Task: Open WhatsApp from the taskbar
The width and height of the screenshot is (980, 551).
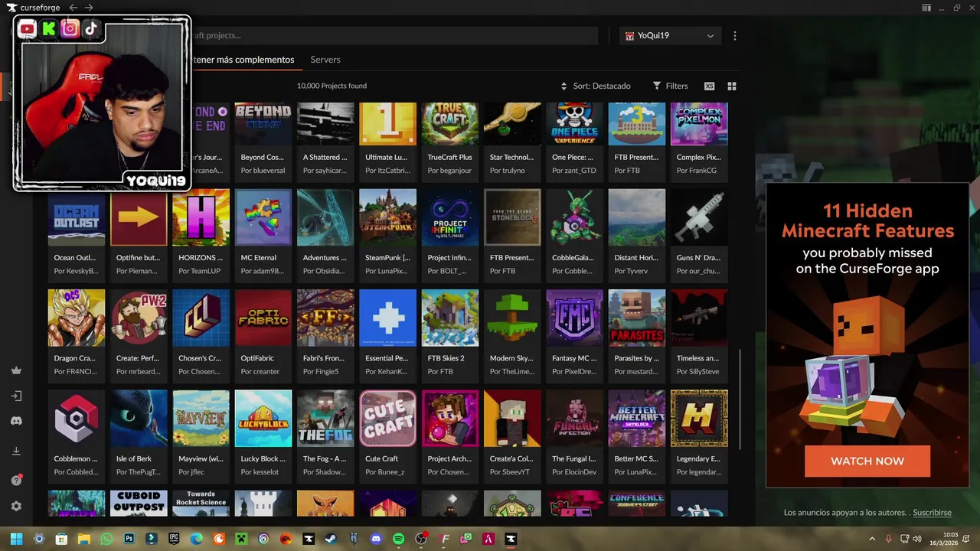Action: click(106, 539)
